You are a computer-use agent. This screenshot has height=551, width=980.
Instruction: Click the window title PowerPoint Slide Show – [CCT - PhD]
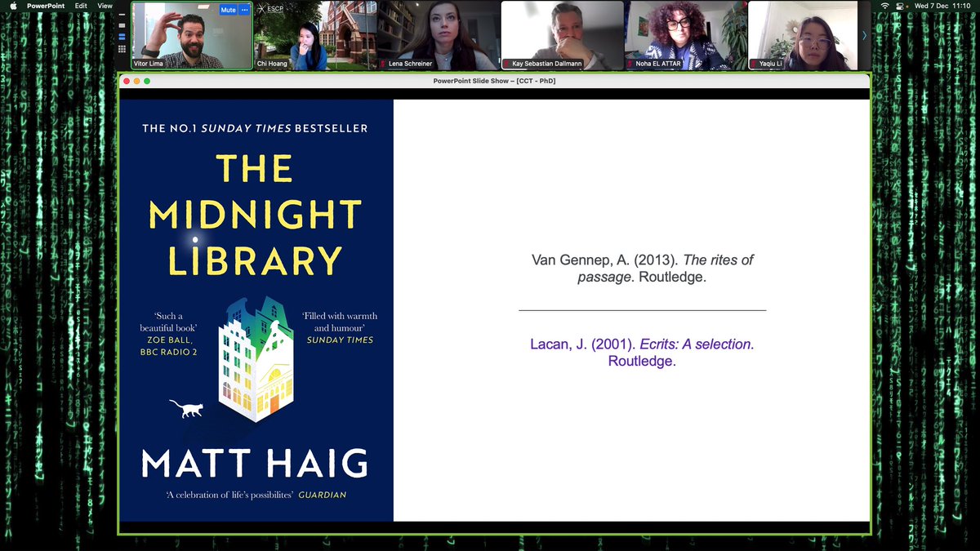(495, 81)
